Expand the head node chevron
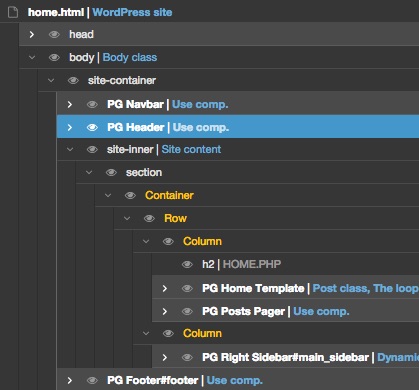 pos(32,34)
